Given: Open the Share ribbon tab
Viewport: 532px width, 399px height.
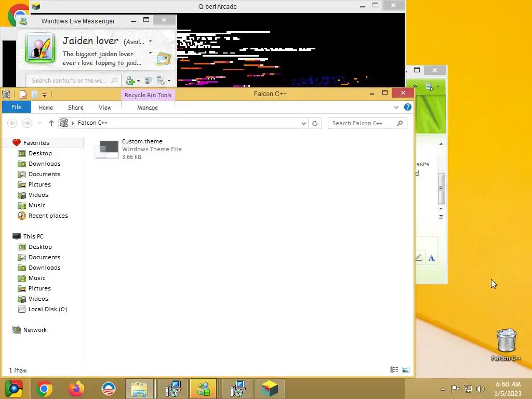Looking at the screenshot, I should [75, 108].
